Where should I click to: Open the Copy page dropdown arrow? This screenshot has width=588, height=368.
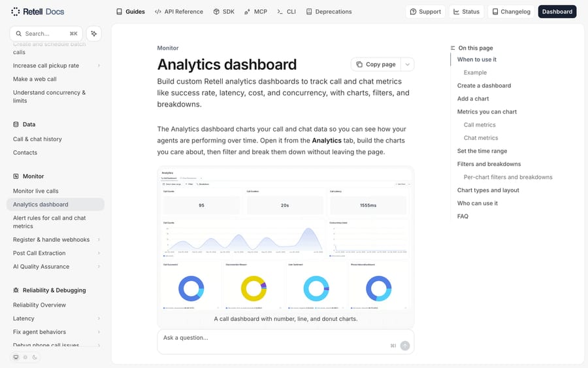pyautogui.click(x=407, y=65)
